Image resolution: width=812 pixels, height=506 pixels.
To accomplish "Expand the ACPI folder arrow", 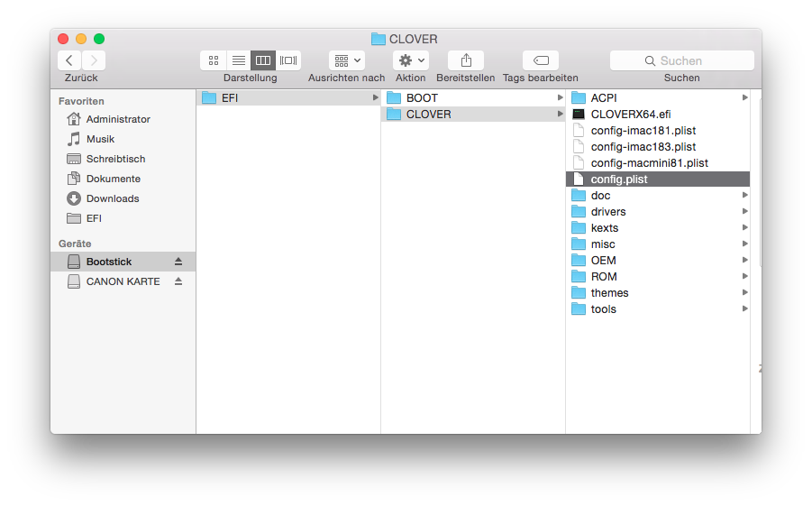I will (x=744, y=97).
